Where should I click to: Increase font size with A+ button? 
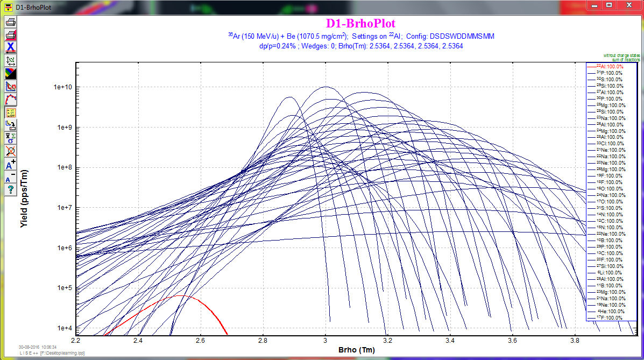tap(11, 164)
